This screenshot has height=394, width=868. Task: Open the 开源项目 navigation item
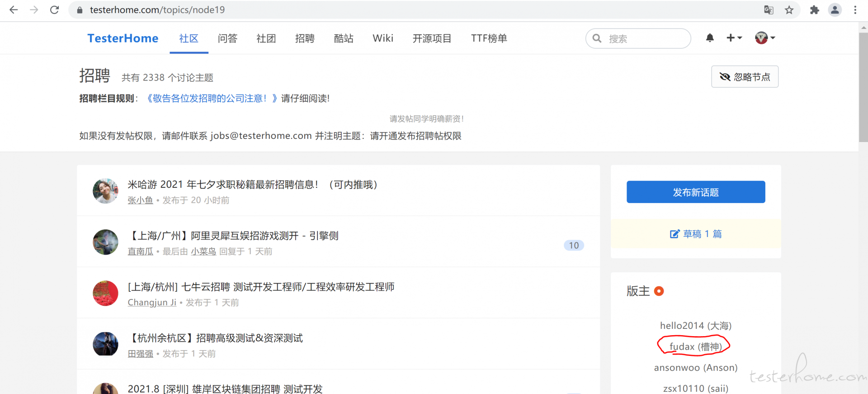point(432,38)
